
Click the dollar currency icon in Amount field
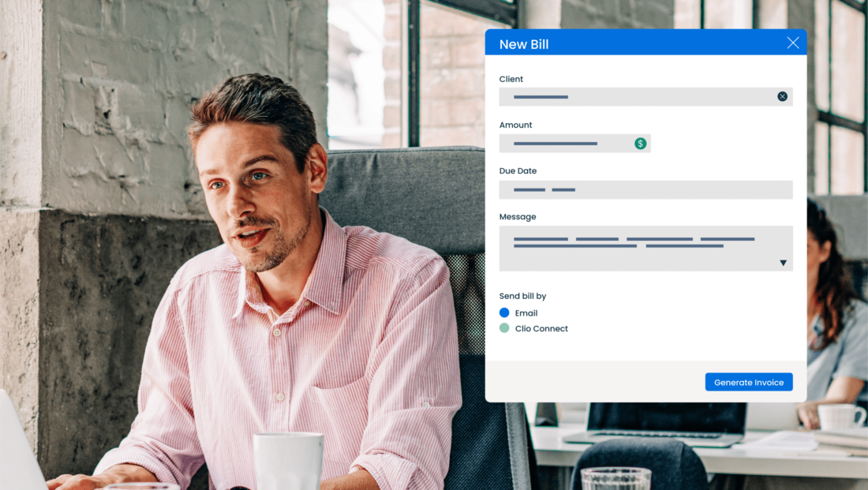[640, 143]
